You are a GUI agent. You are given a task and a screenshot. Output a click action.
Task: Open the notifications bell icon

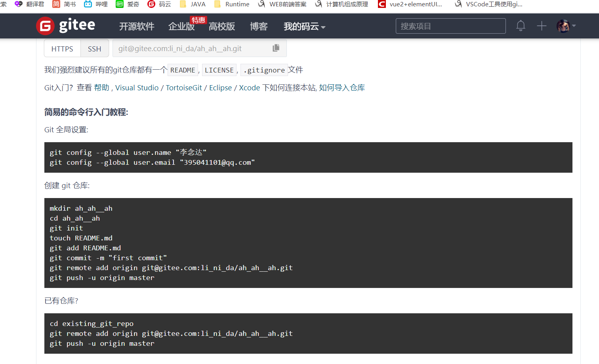(x=521, y=25)
